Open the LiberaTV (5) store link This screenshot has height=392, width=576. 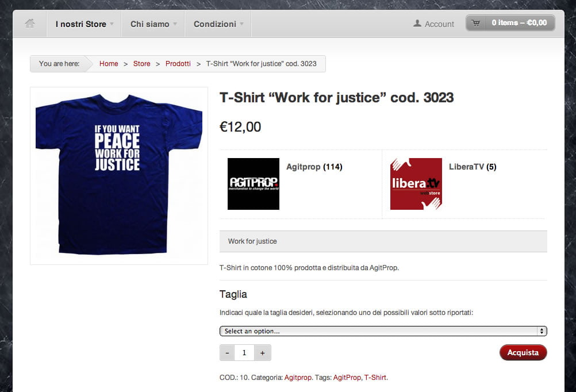pyautogui.click(x=473, y=167)
